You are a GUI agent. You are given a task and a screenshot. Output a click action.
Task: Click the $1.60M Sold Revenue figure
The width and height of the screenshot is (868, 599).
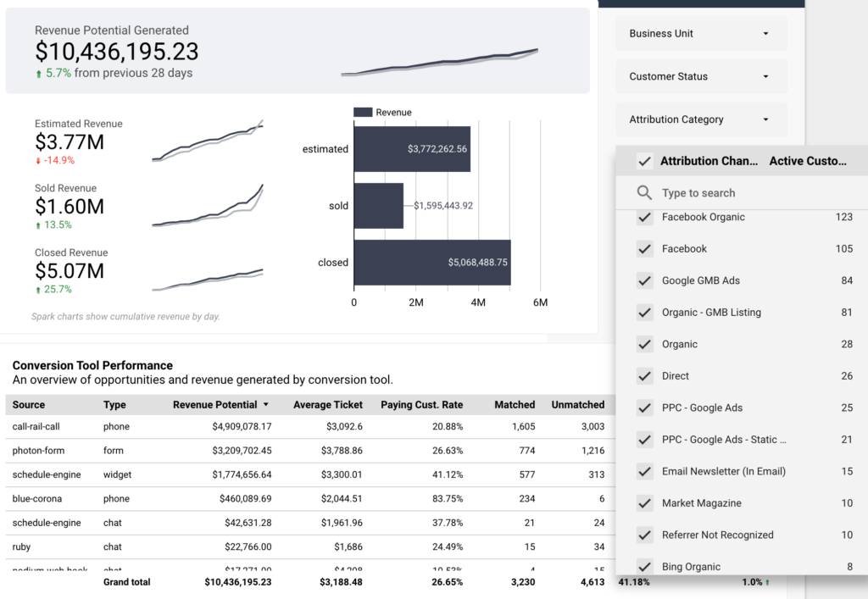click(x=70, y=207)
